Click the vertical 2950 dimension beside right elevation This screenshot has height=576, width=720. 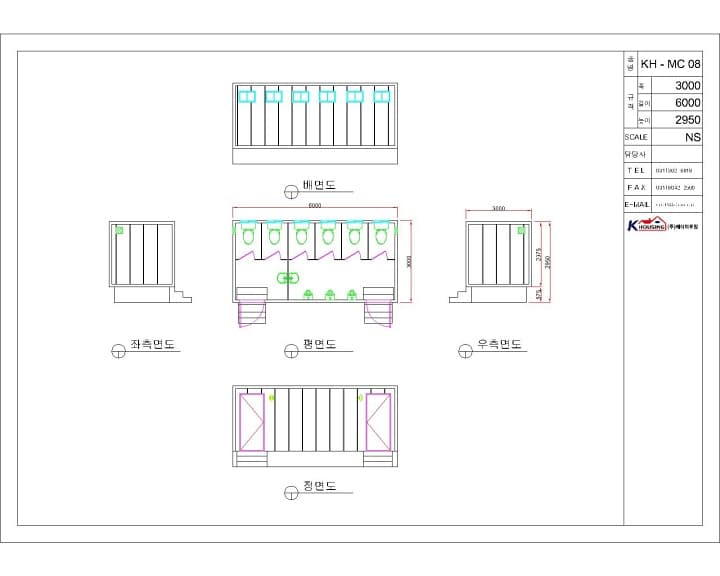[547, 262]
